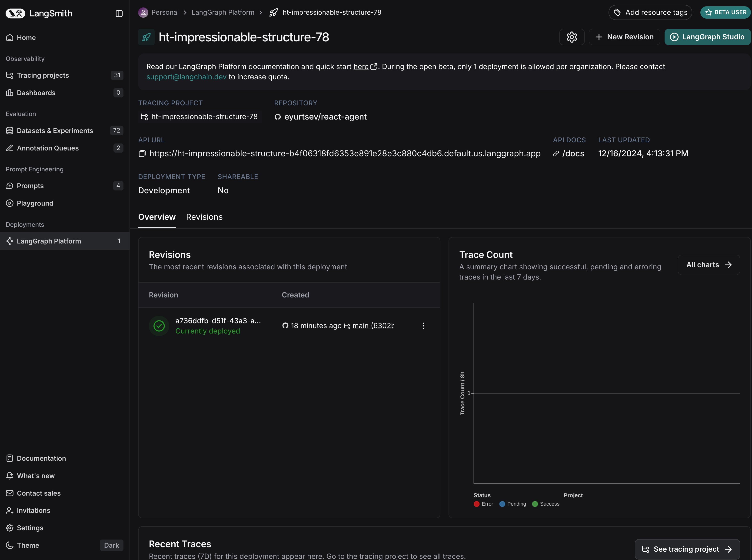Click Development deployment type value
The width and height of the screenshot is (752, 560).
click(x=164, y=190)
